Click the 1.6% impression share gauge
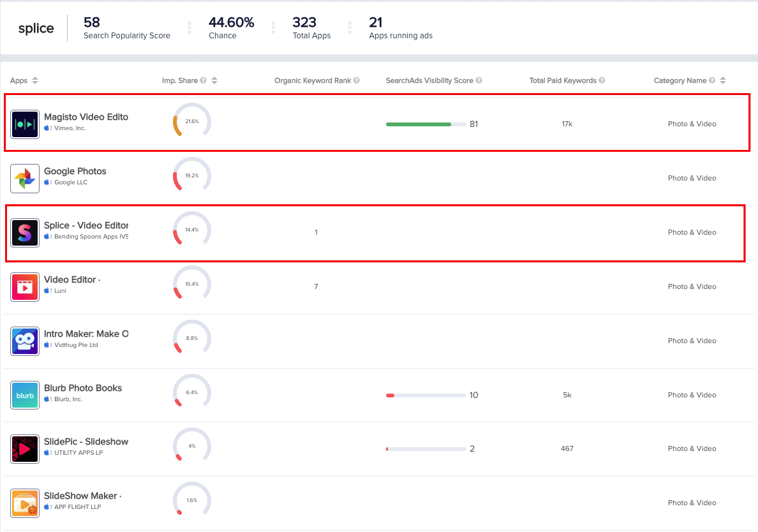 (192, 499)
